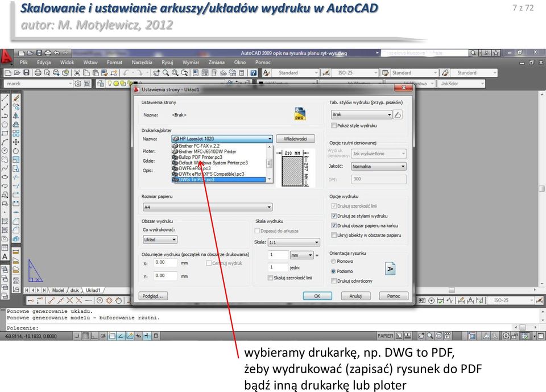Image resolution: width=546 pixels, height=392 pixels.
Task: Click the Zoom realtime magnifier icon
Action: click(x=166, y=73)
